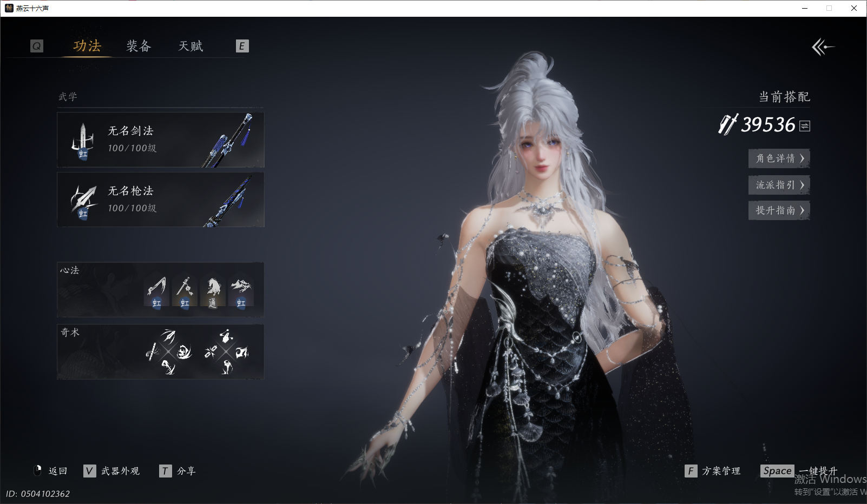This screenshot has width=867, height=504.
Task: Select the 功法 tab
Action: pyautogui.click(x=87, y=47)
